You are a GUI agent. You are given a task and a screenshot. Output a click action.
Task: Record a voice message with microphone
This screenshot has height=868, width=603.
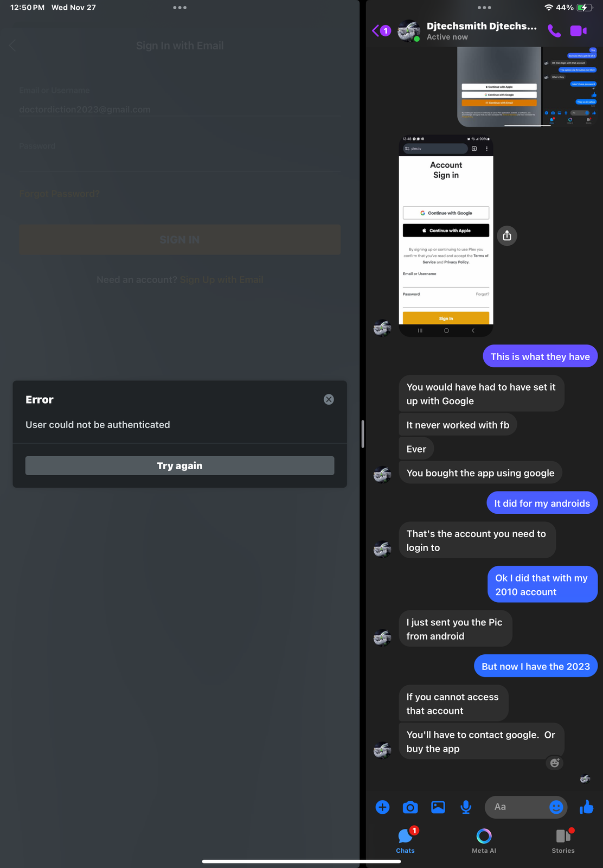[x=466, y=807]
